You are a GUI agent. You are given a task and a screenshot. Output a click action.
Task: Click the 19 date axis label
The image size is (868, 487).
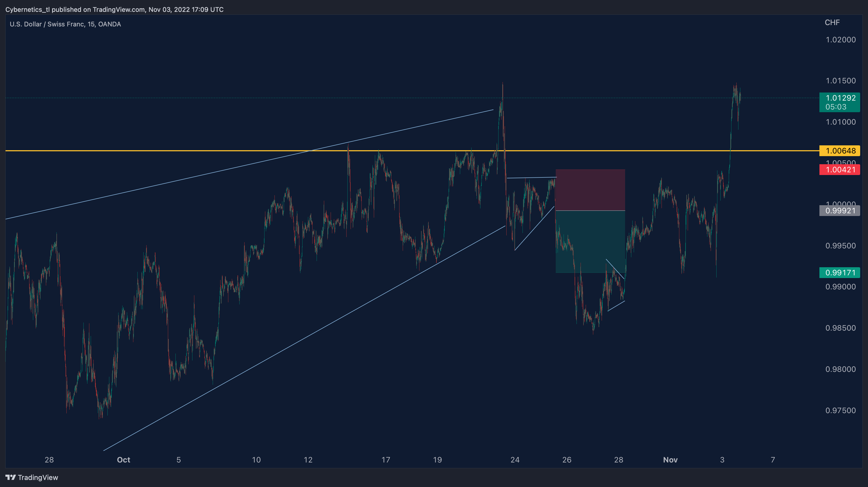point(437,460)
